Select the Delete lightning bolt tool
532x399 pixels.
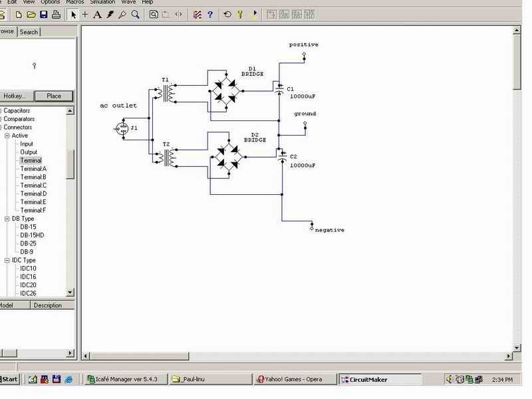110,15
